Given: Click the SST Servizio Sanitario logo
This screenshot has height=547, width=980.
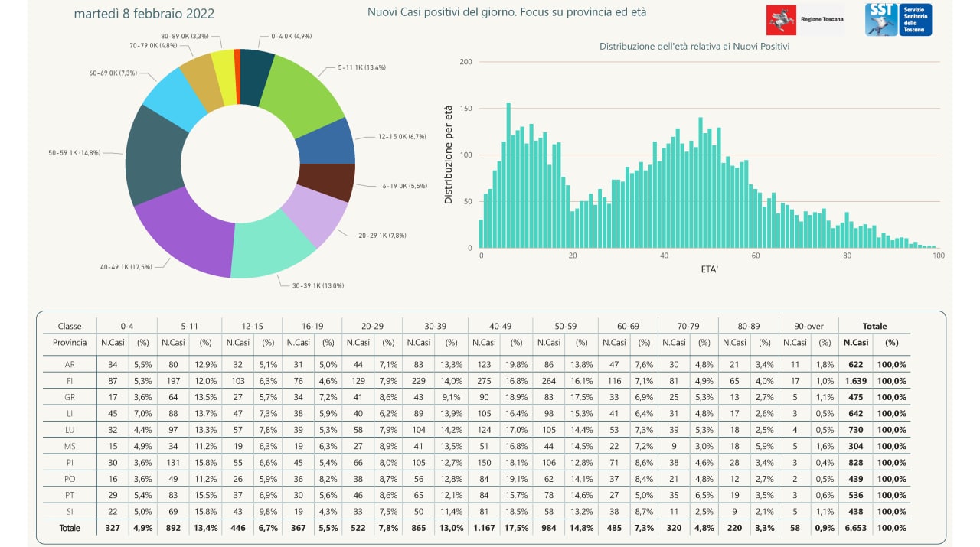Looking at the screenshot, I should pyautogui.click(x=898, y=19).
